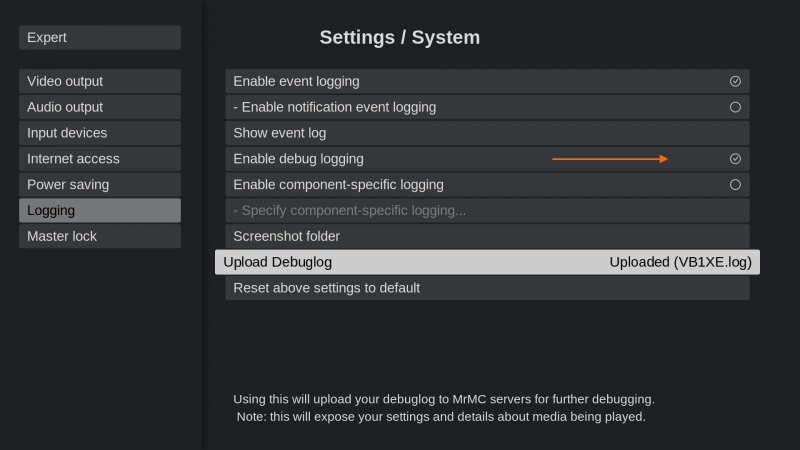Go to Internet access settings
The height and width of the screenshot is (450, 800).
[100, 159]
